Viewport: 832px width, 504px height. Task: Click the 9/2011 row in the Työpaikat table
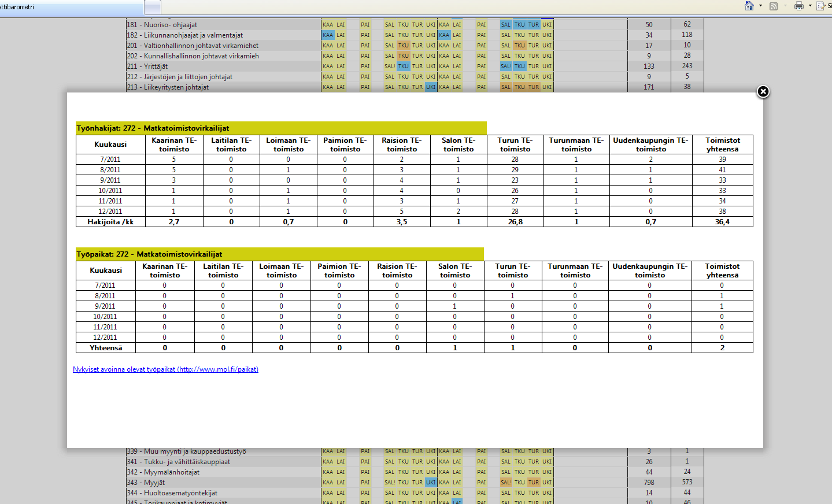click(415, 306)
